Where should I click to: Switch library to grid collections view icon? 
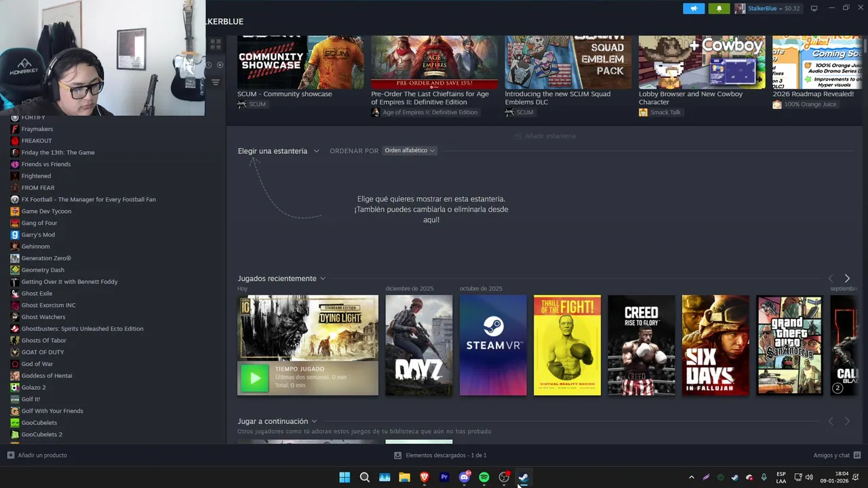coord(216,45)
